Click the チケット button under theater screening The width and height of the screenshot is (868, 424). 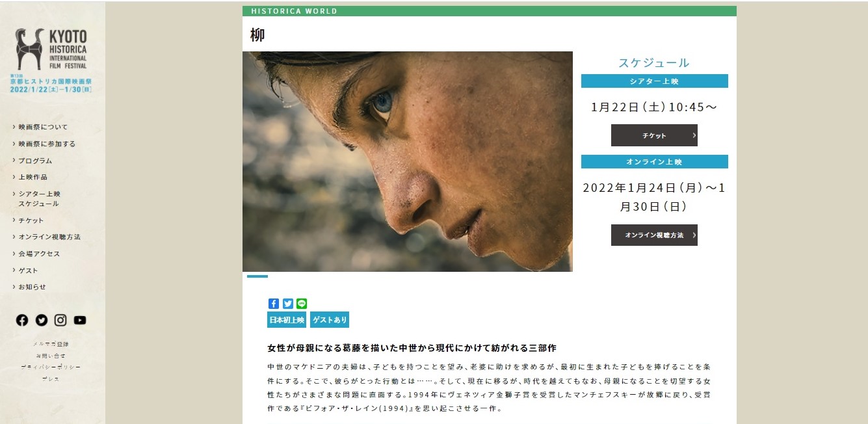(x=654, y=135)
